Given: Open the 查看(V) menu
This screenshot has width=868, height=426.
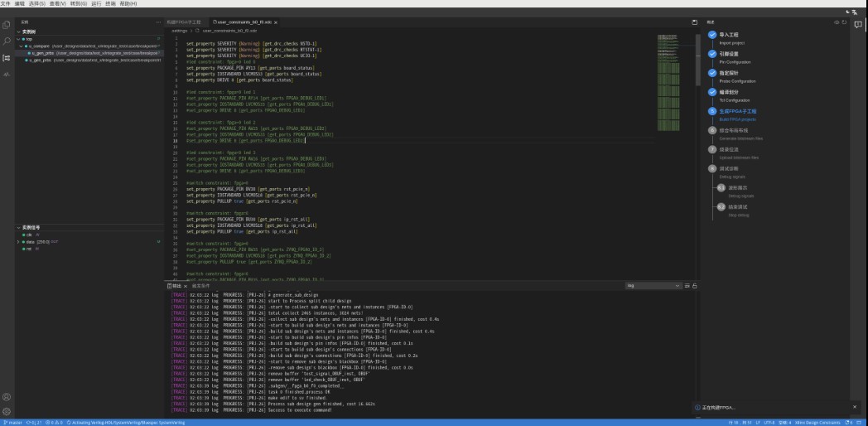Looking at the screenshot, I should click(58, 4).
